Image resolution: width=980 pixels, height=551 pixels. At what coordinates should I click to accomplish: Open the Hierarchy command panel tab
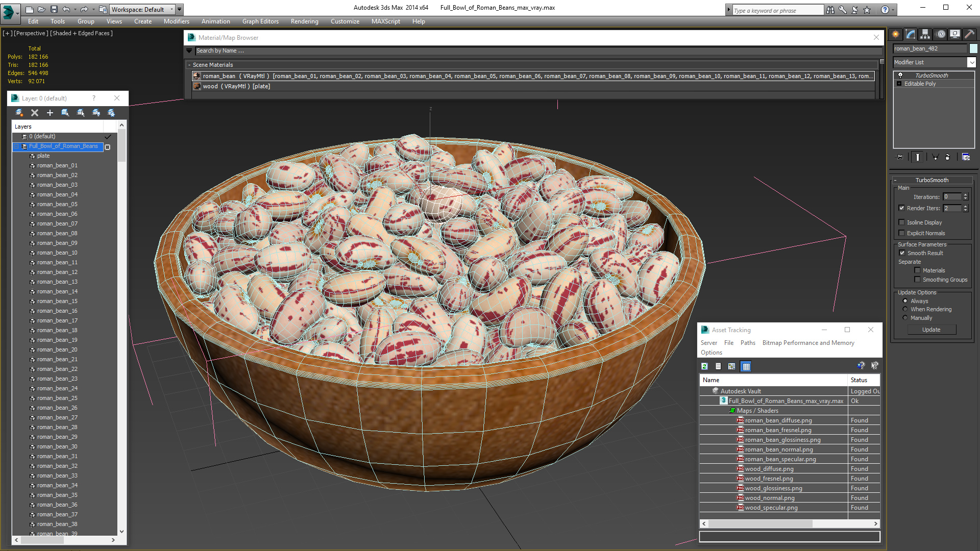click(925, 34)
